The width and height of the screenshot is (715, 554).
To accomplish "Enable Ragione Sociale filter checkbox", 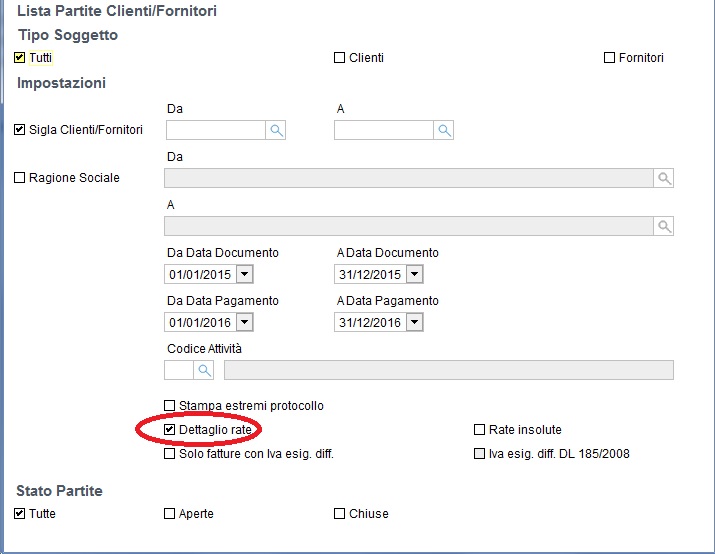I will pos(19,177).
